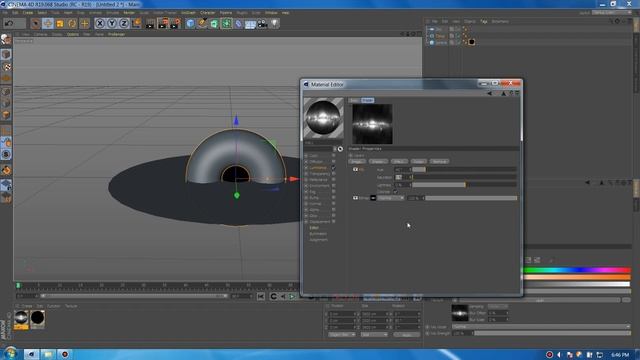
Task: Click the rainbow hue color slider
Action: tap(577, 270)
